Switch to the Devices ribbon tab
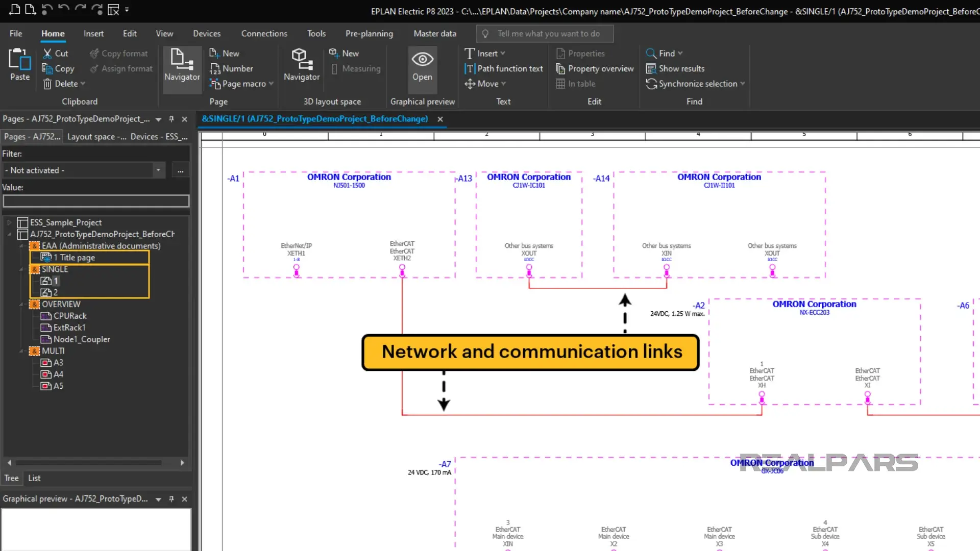 point(207,33)
